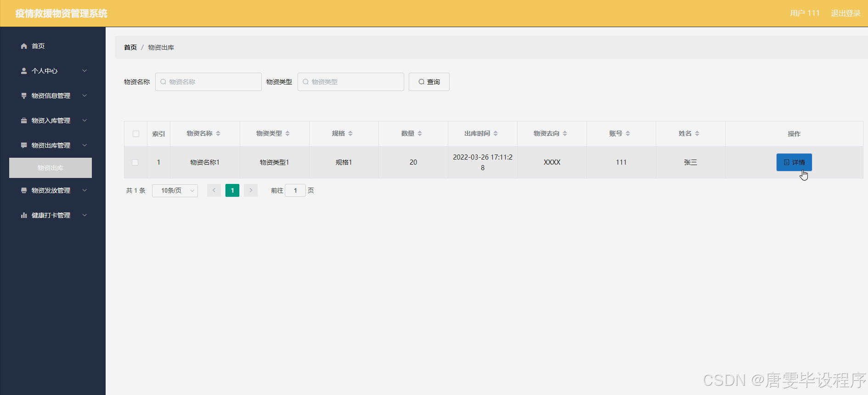Click the person icon for 个人中心
This screenshot has width=868, height=395.
tap(24, 71)
